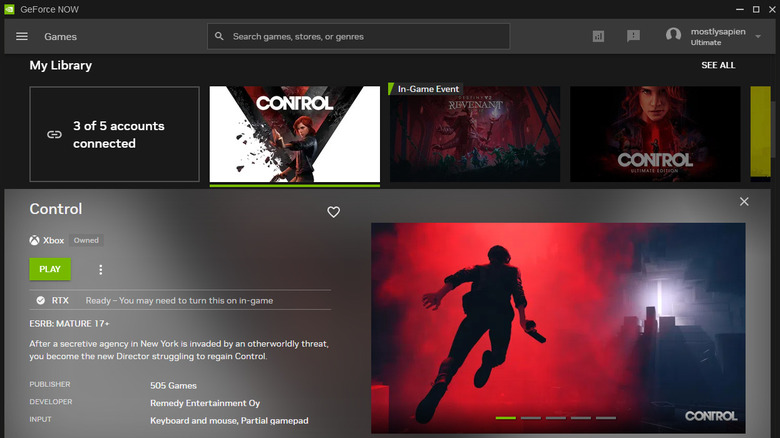Close the Control game details panel
Viewport: 780px width, 438px height.
click(744, 202)
